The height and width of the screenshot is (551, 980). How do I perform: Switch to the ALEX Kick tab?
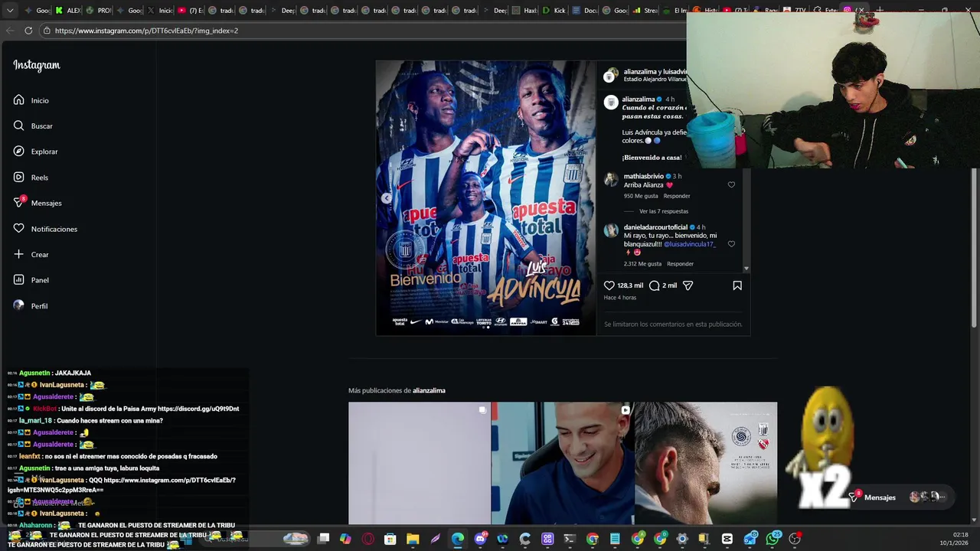68,11
